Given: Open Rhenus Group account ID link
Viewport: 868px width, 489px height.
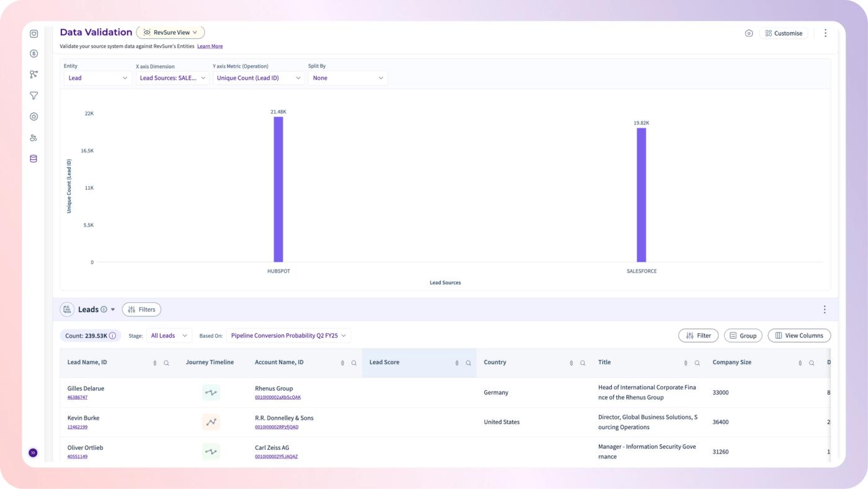Looking at the screenshot, I should pyautogui.click(x=278, y=397).
